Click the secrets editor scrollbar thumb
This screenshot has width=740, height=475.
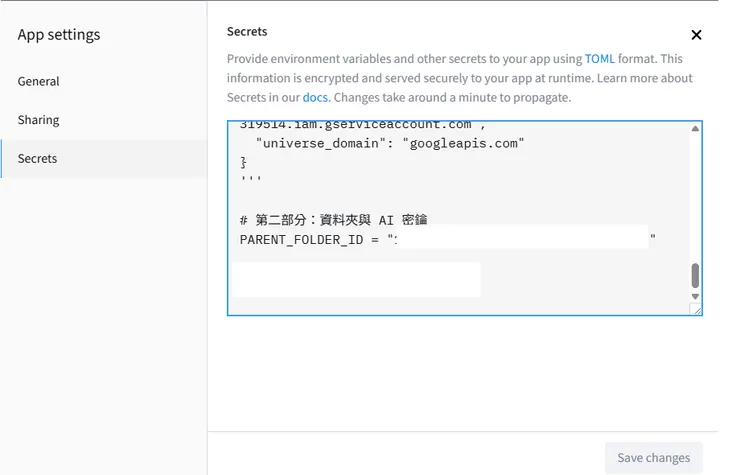(x=695, y=275)
